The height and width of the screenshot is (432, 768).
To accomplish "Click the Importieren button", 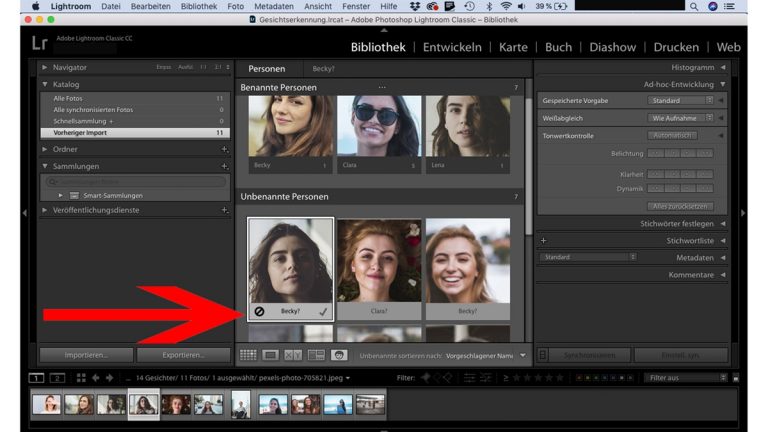I will 84,355.
